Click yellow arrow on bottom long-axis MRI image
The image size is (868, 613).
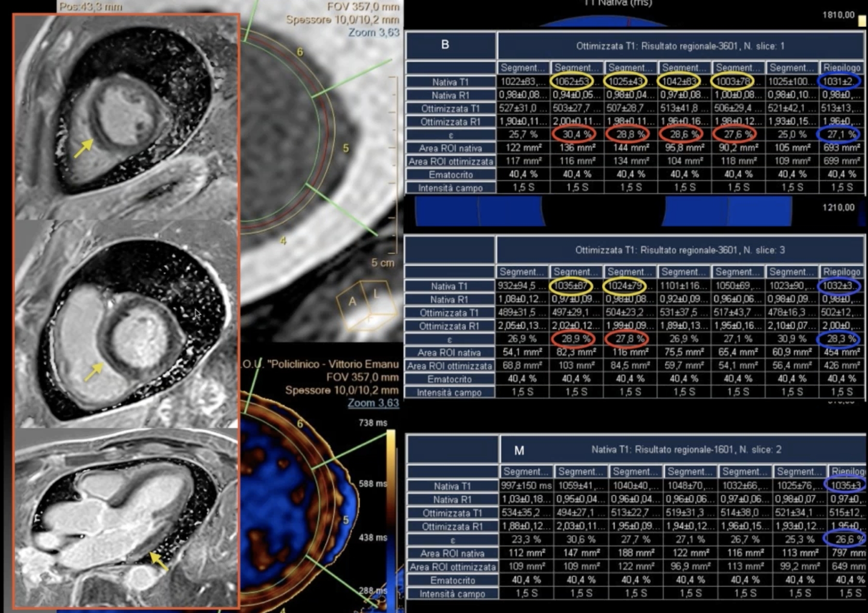pyautogui.click(x=158, y=560)
